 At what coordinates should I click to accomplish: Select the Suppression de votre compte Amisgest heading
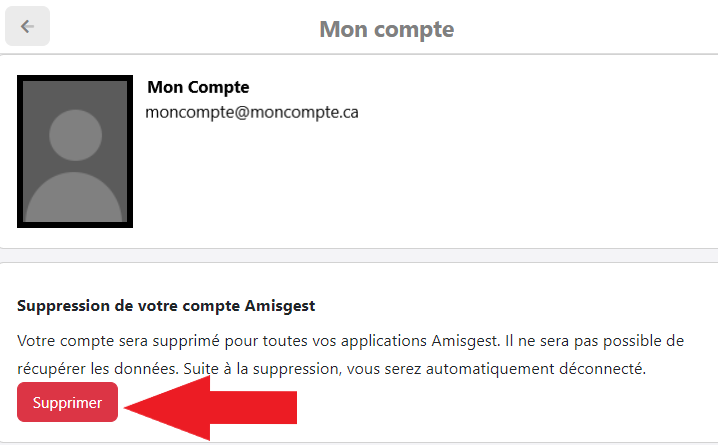[x=166, y=305]
